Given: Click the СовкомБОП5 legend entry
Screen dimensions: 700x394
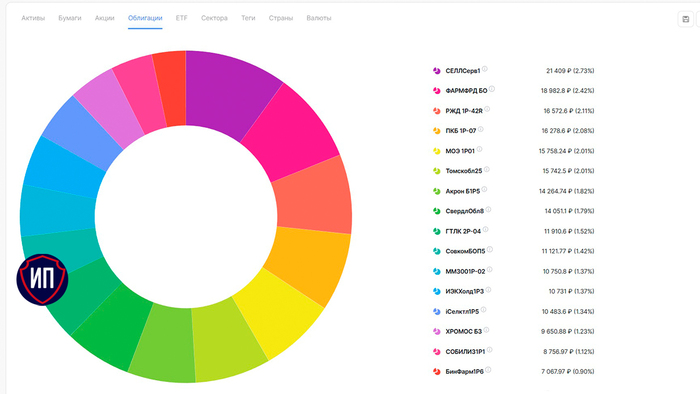Looking at the screenshot, I should [513, 251].
